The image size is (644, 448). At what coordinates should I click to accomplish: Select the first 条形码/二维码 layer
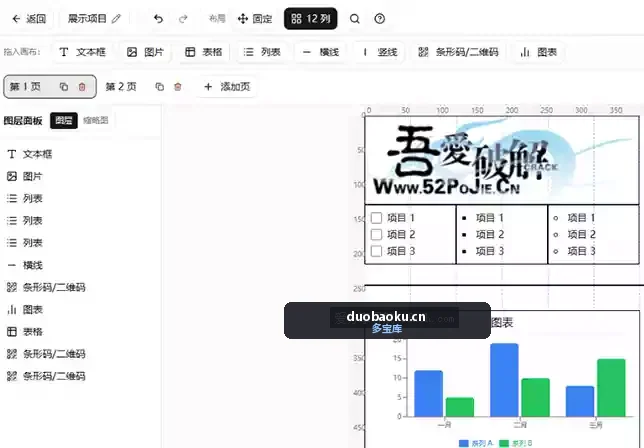(80, 287)
